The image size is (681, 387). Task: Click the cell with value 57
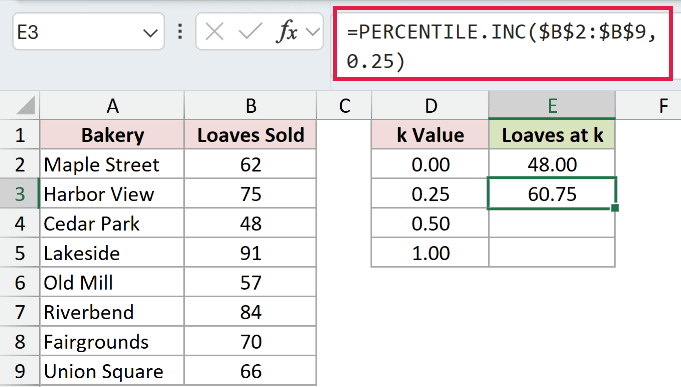coord(251,283)
